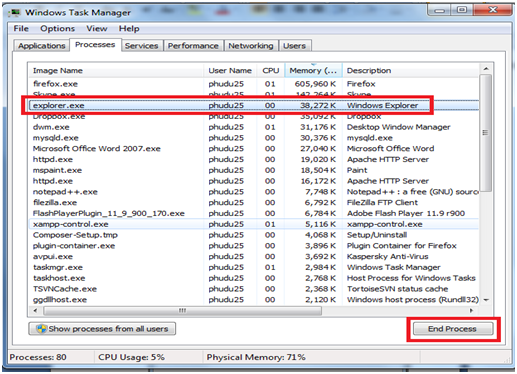The height and width of the screenshot is (374, 517).
Task: Switch to the Services tab
Action: coord(142,46)
